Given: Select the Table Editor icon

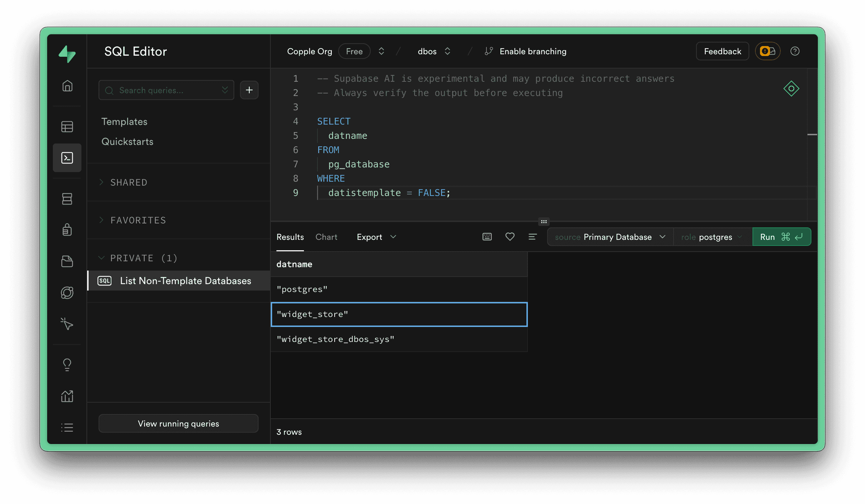Looking at the screenshot, I should tap(67, 126).
